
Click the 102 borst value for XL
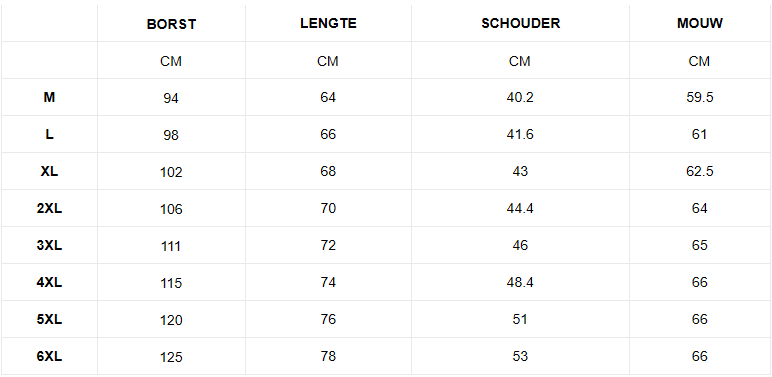171,172
